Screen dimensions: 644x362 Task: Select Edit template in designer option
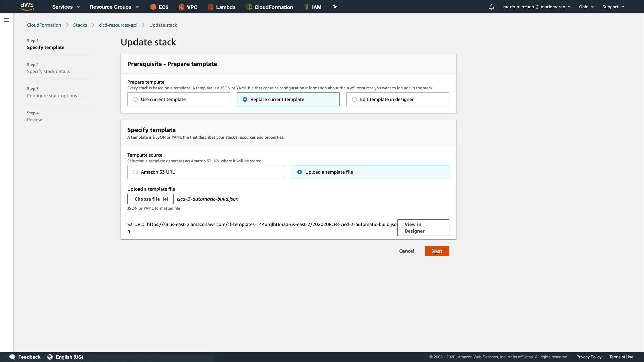(354, 99)
